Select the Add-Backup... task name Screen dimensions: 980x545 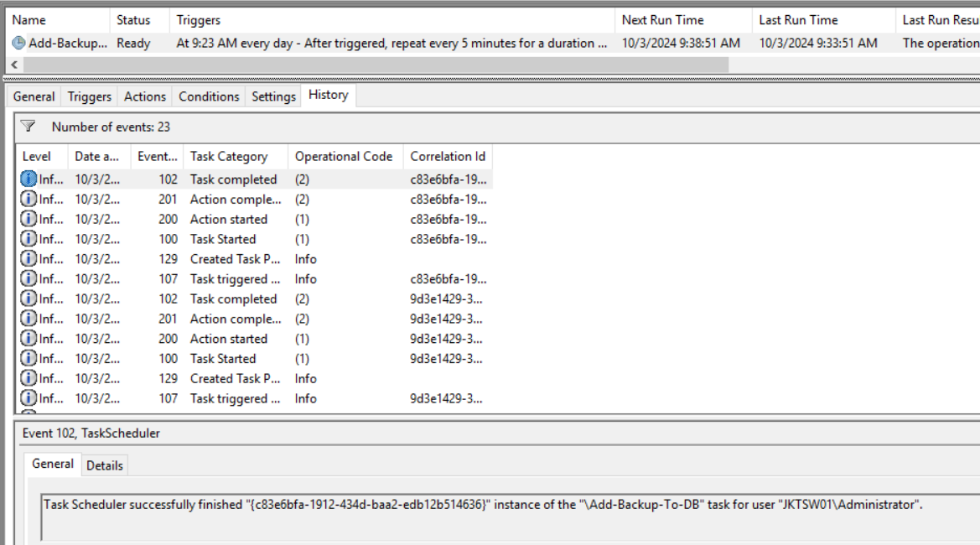pos(68,43)
